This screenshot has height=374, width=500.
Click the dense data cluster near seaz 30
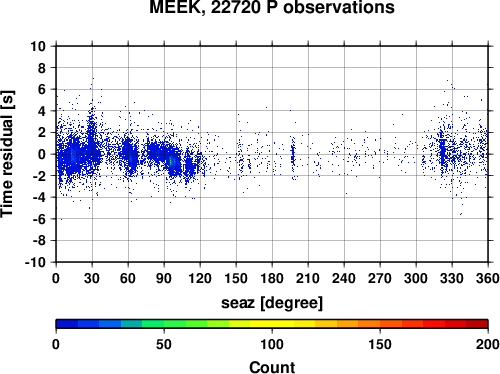point(92,143)
